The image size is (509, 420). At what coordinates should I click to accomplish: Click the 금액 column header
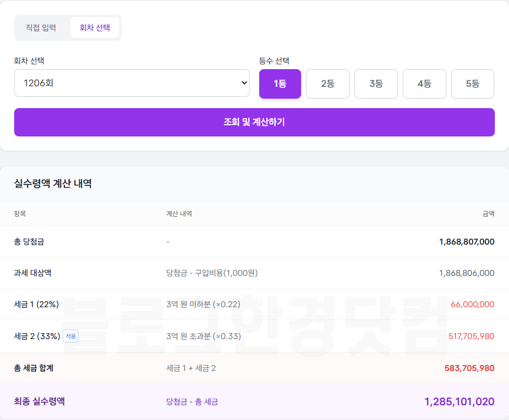(x=488, y=213)
